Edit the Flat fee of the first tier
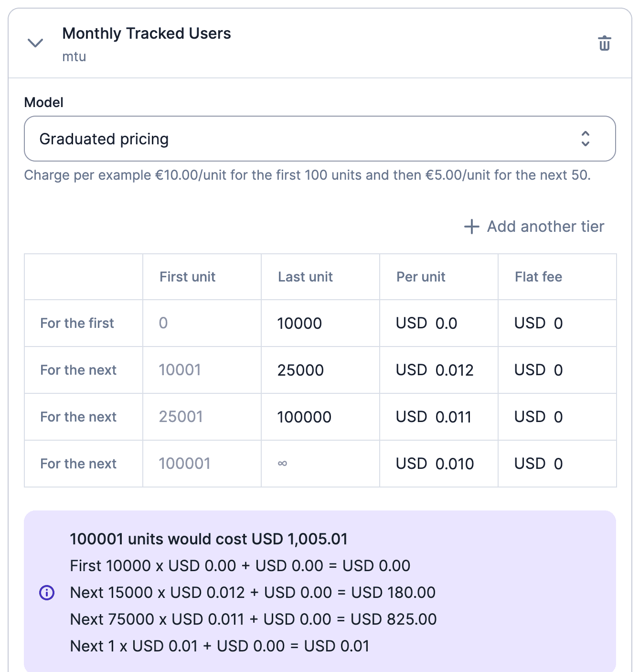This screenshot has width=639, height=672. 538,323
